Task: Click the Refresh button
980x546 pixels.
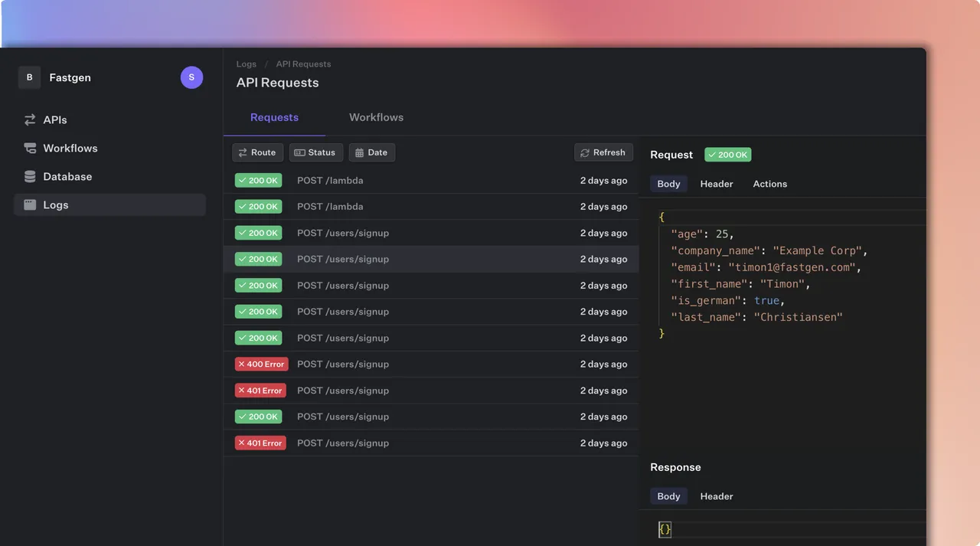Action: pos(603,152)
